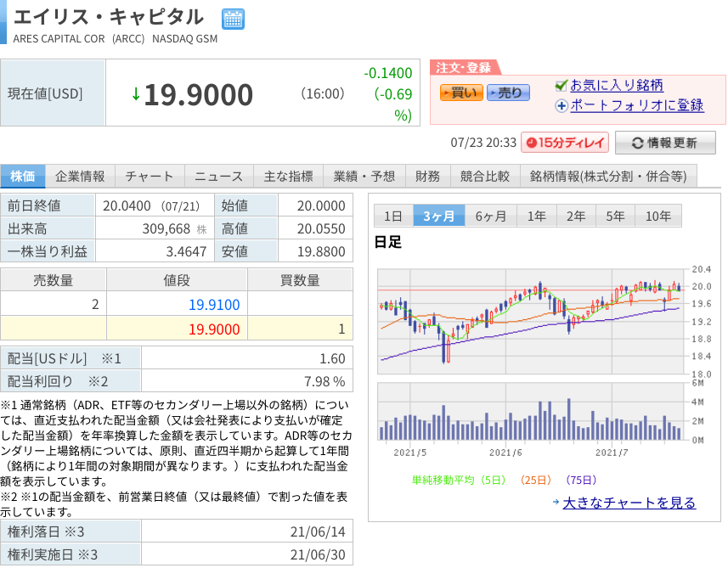Refresh data with 情報更新 button
This screenshot has height=568, width=728.
point(665,143)
